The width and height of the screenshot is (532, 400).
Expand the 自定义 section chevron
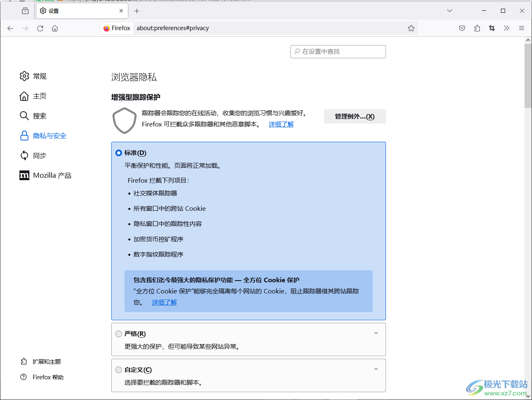[376, 369]
